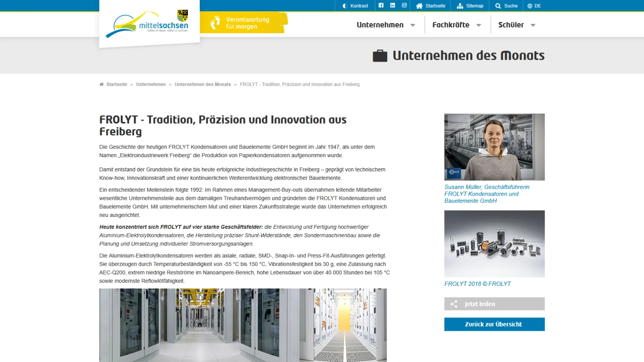
Task: Click the bold text 'Heute konzentriert sich FROLYT'
Action: (x=181, y=227)
